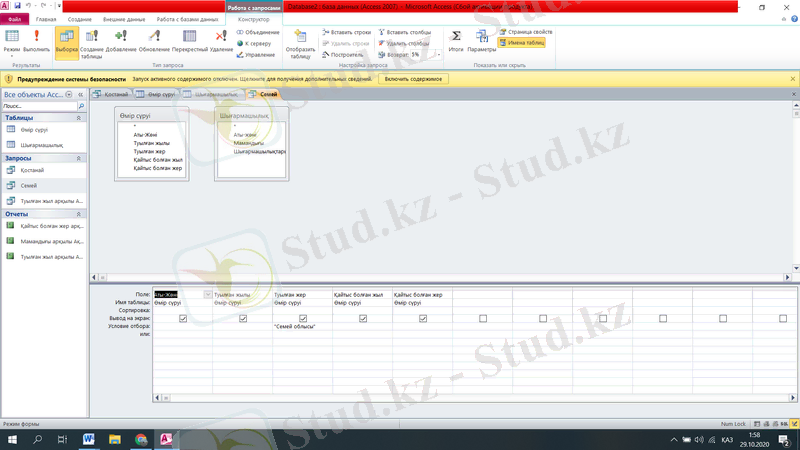Open Страница свойств property sheet

[526, 32]
